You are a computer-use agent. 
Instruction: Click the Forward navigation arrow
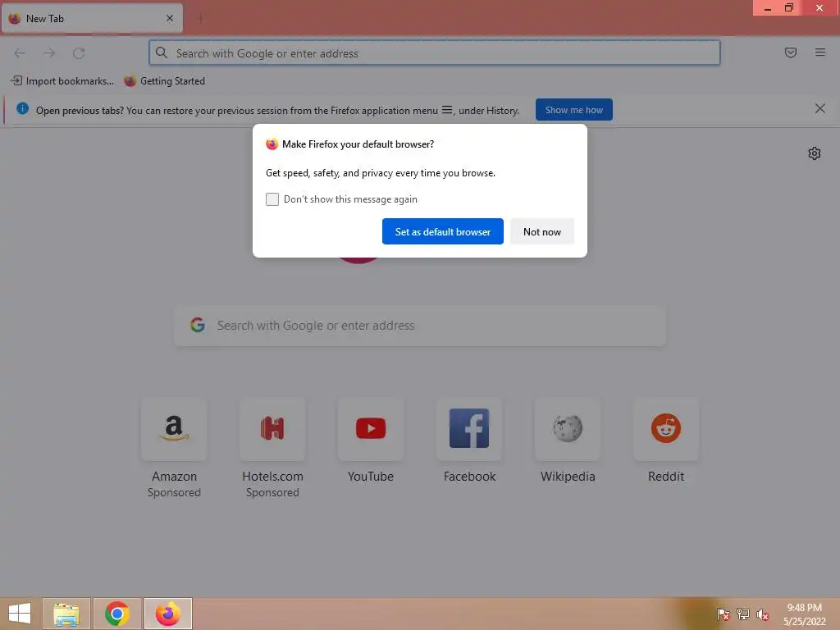click(x=49, y=53)
